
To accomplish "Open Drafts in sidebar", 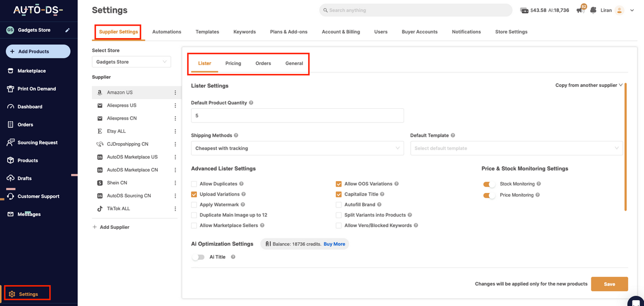I will coord(24,178).
